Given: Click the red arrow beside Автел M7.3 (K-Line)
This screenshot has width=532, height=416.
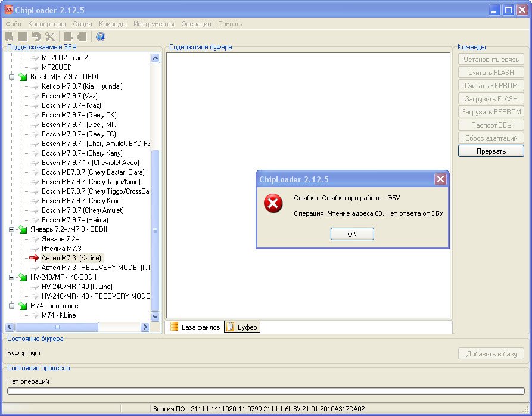Looking at the screenshot, I should click(35, 258).
